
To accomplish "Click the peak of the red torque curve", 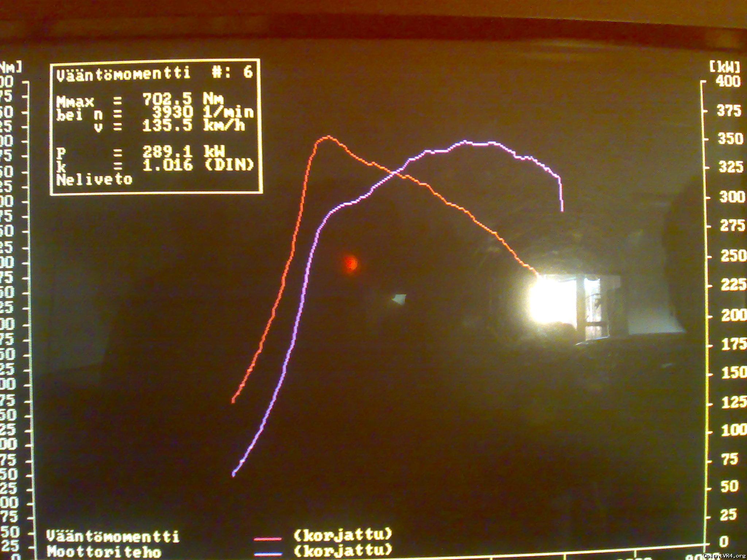I will tap(328, 137).
